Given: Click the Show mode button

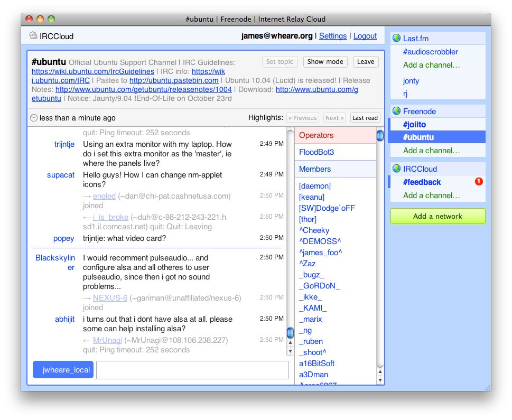Looking at the screenshot, I should (x=324, y=62).
